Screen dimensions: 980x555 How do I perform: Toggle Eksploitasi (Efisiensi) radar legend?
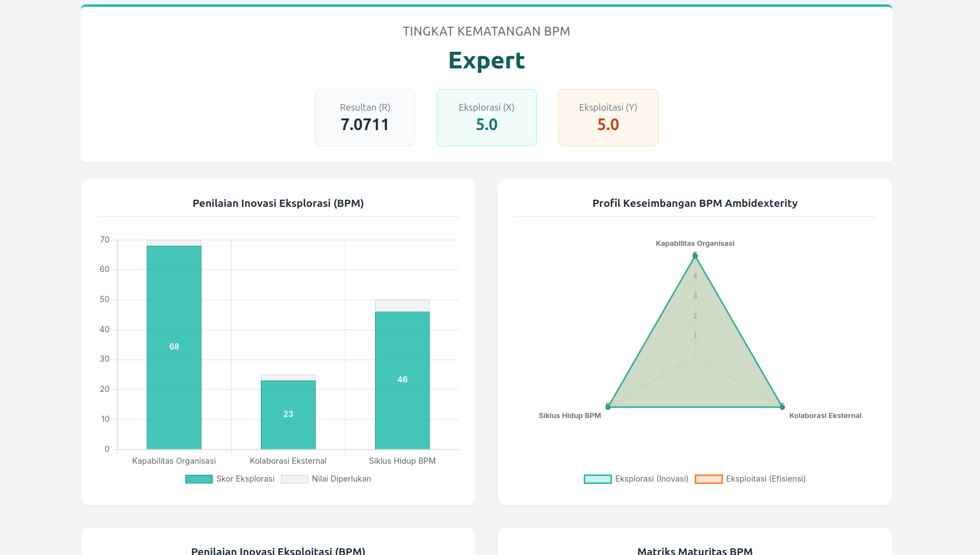[x=765, y=479]
